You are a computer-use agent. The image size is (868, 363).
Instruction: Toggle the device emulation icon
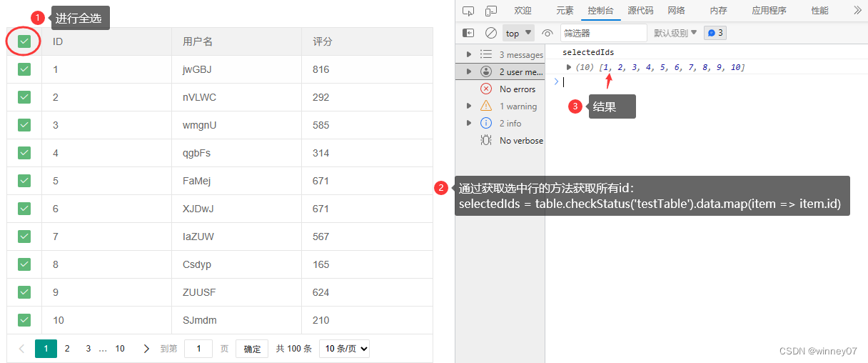(x=491, y=11)
